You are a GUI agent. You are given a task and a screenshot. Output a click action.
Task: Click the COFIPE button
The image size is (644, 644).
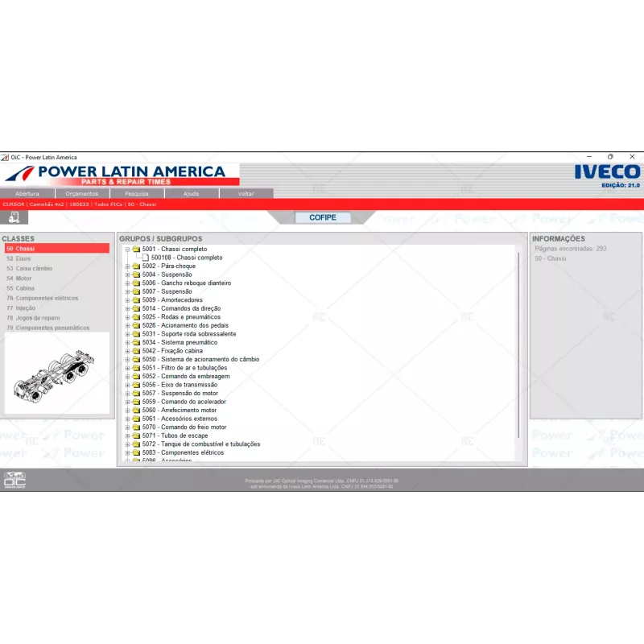tap(323, 217)
